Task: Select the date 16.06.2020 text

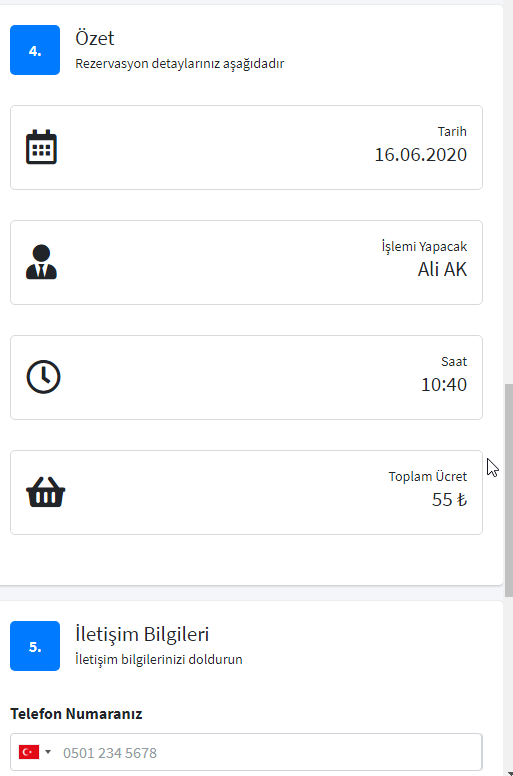Action: click(420, 154)
